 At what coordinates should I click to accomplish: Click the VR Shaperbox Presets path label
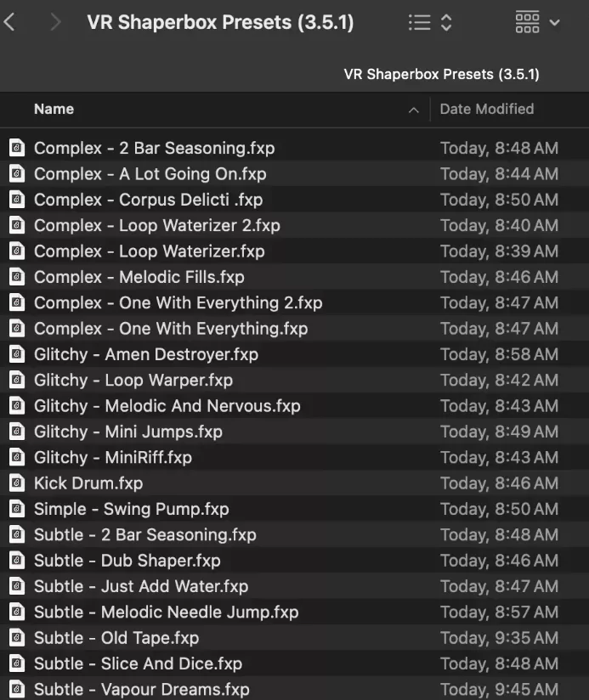click(x=442, y=74)
